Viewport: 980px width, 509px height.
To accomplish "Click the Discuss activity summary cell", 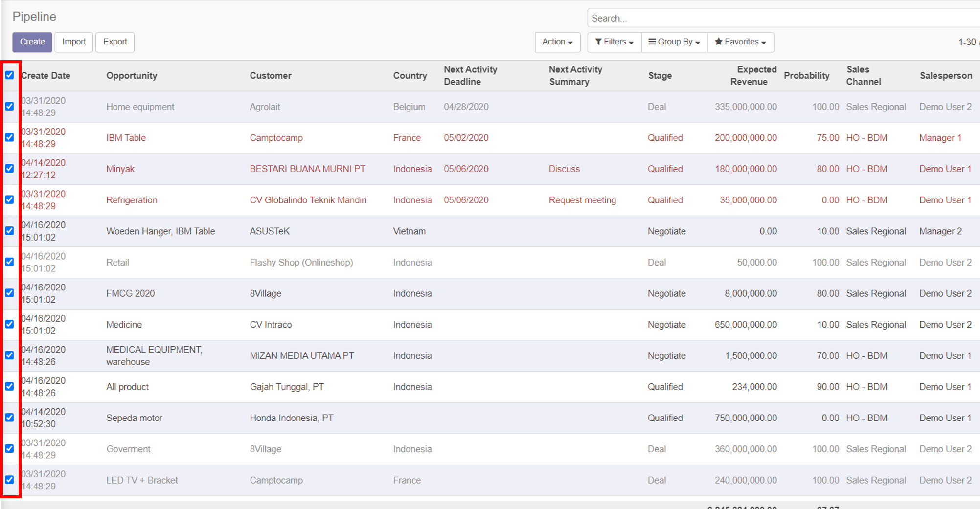I will [564, 169].
